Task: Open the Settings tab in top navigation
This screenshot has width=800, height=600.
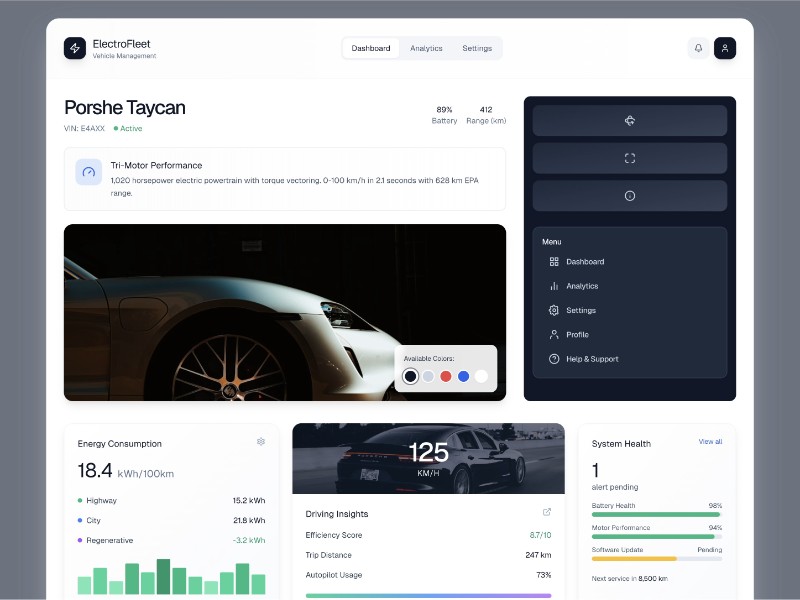Action: coord(477,48)
